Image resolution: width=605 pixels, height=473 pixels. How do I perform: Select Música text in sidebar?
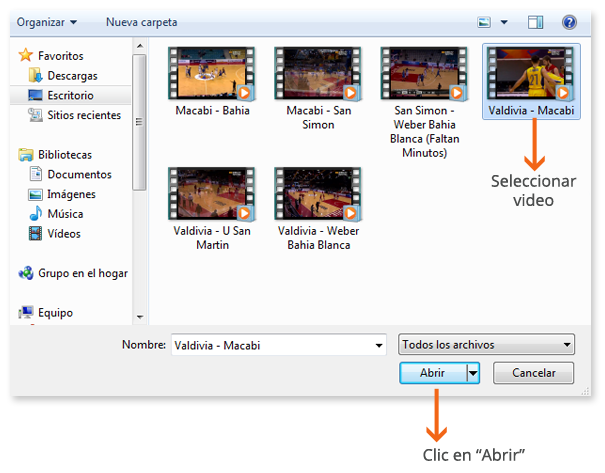[x=65, y=214]
